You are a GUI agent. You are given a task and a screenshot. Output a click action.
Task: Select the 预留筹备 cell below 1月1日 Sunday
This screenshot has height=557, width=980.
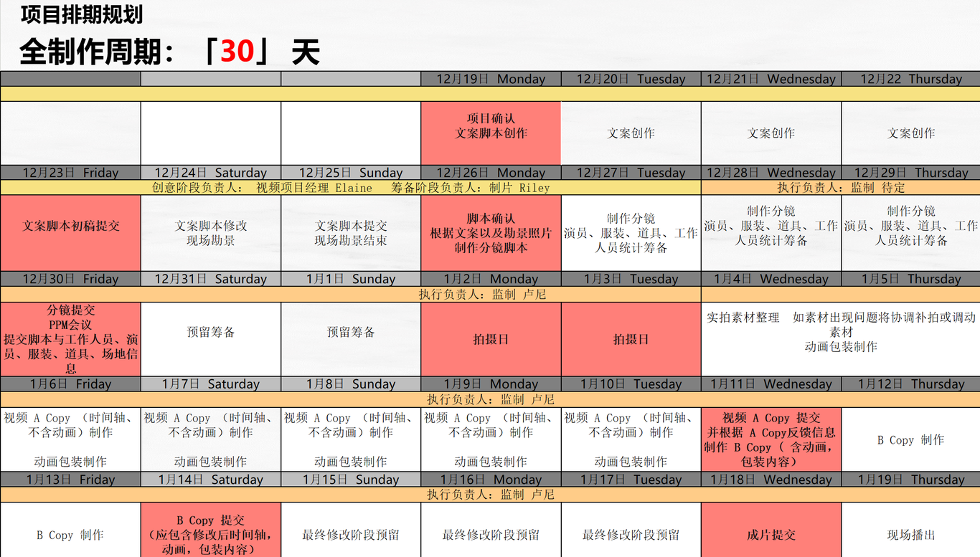(351, 339)
